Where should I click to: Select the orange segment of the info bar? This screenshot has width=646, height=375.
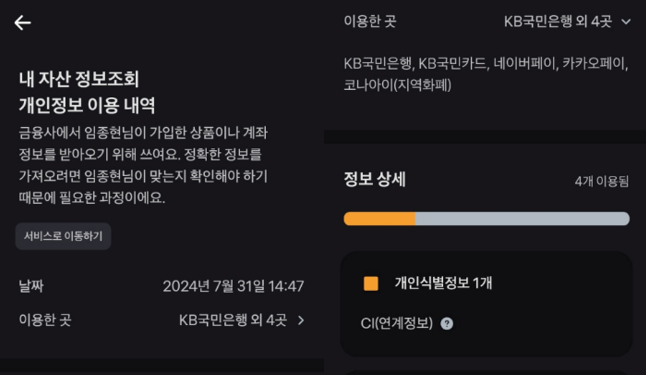[x=379, y=218]
